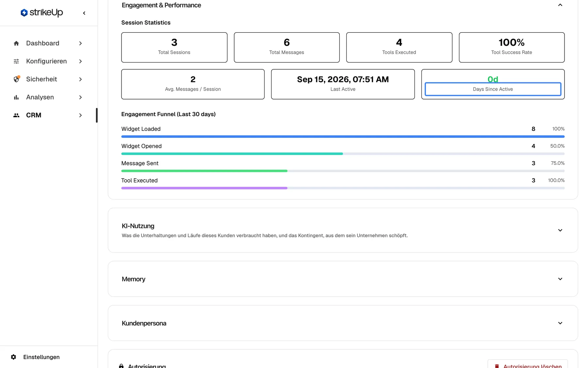Image resolution: width=588 pixels, height=368 pixels.
Task: Collapse the sidebar with the left chevron
Action: pos(84,13)
